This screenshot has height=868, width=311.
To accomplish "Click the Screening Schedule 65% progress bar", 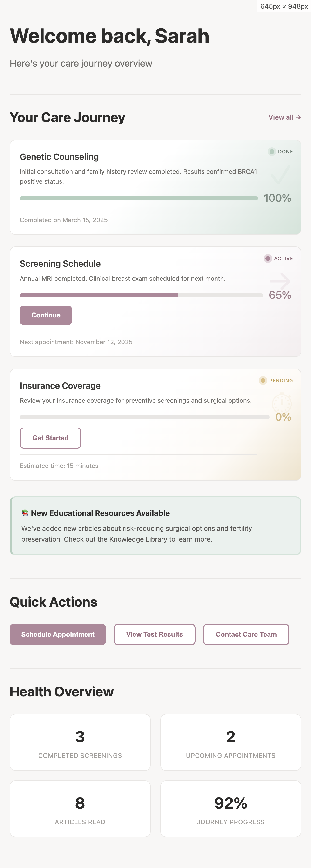I will point(141,296).
